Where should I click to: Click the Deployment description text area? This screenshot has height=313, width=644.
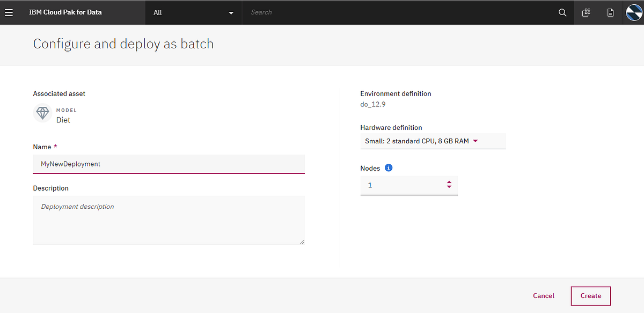pos(169,219)
